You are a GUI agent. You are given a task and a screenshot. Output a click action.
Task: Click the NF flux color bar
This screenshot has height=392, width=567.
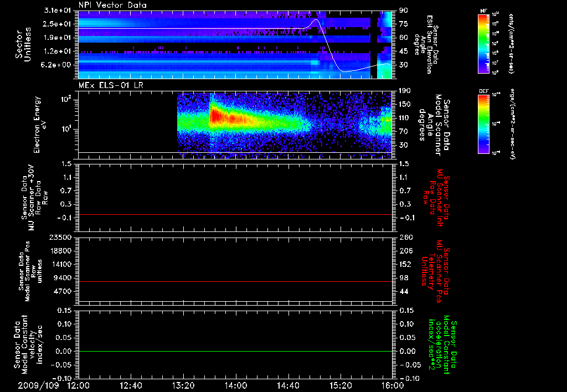tap(484, 43)
